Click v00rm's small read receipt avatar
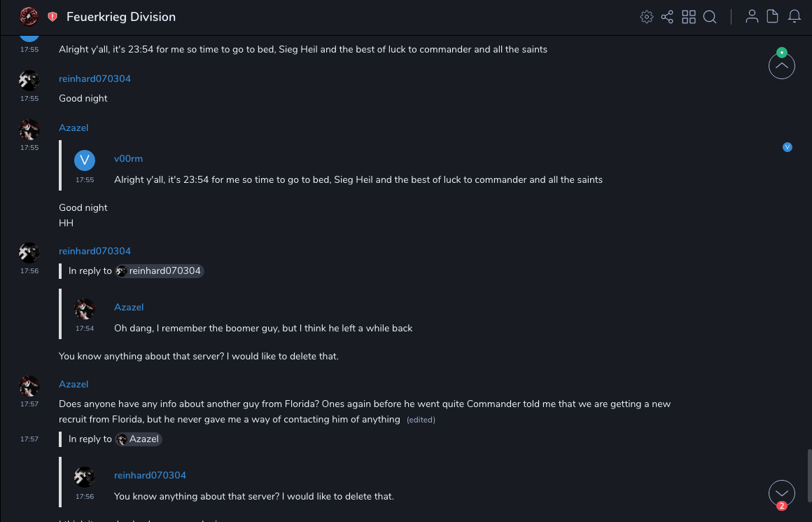The width and height of the screenshot is (812, 522). pyautogui.click(x=787, y=147)
